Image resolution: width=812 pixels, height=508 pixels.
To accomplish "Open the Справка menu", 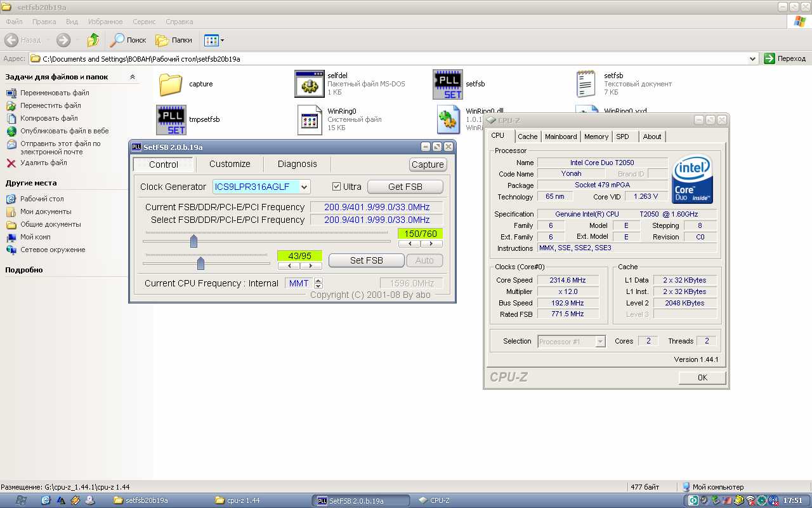I will [x=179, y=22].
